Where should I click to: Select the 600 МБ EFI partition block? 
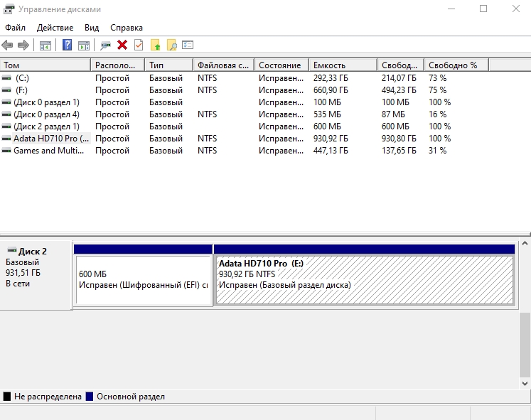[143, 280]
